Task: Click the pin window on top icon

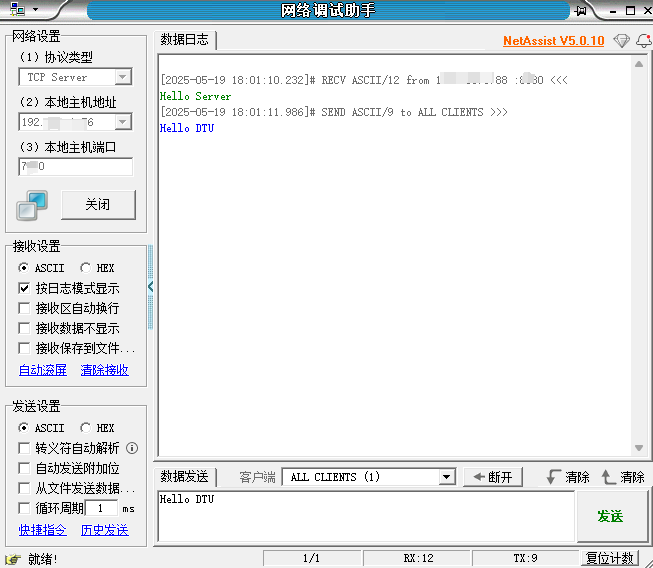Action: click(581, 10)
